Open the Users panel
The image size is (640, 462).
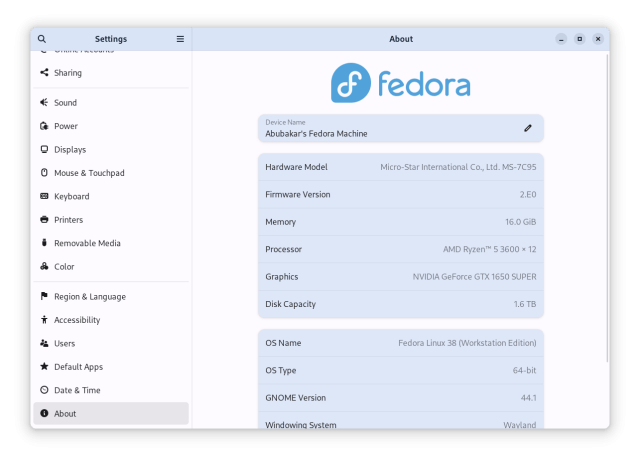click(x=64, y=344)
